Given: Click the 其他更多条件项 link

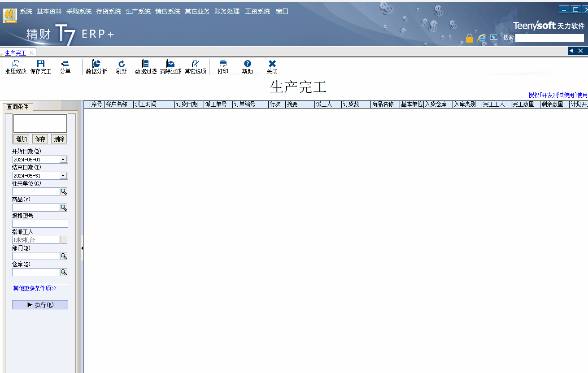Looking at the screenshot, I should 35,288.
